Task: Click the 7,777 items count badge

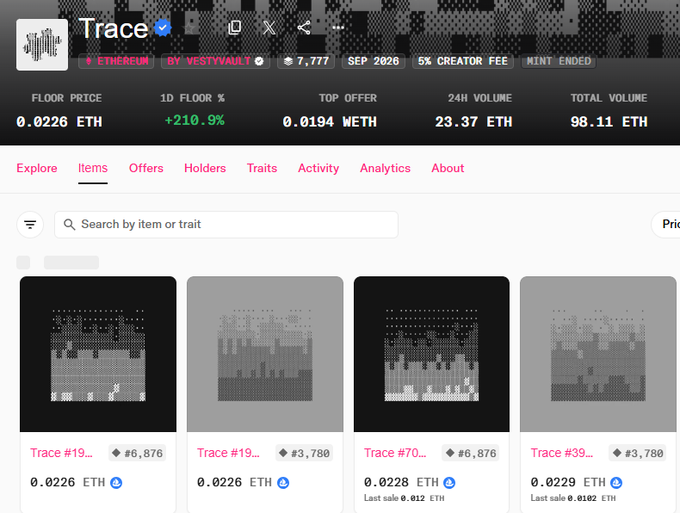Action: [x=306, y=61]
